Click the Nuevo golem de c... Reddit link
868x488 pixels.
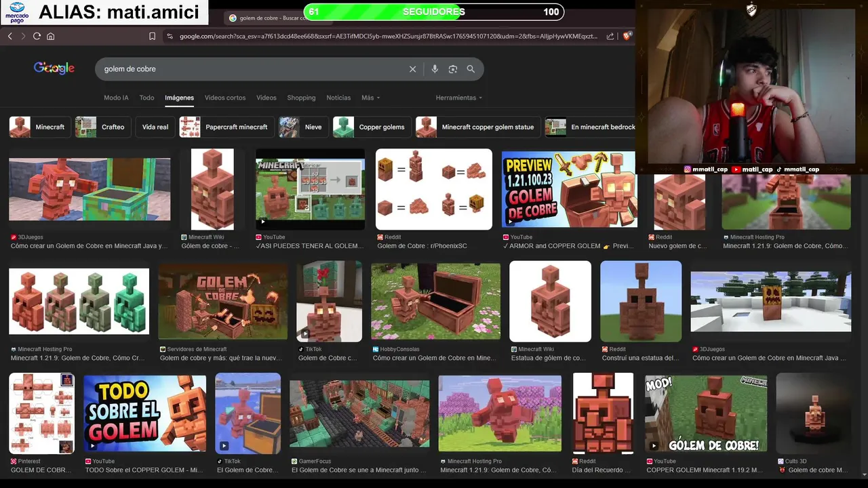click(x=677, y=246)
